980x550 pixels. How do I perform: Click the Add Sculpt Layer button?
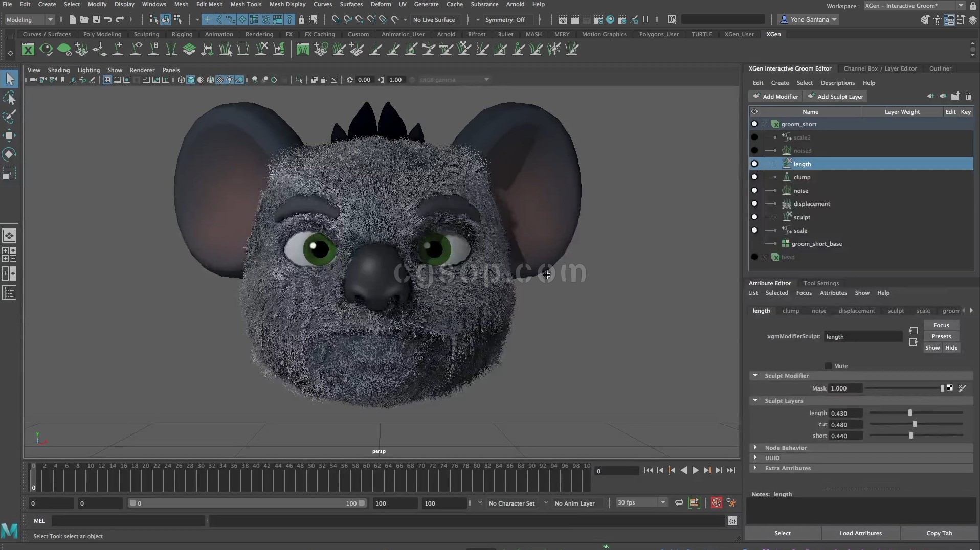pyautogui.click(x=835, y=96)
